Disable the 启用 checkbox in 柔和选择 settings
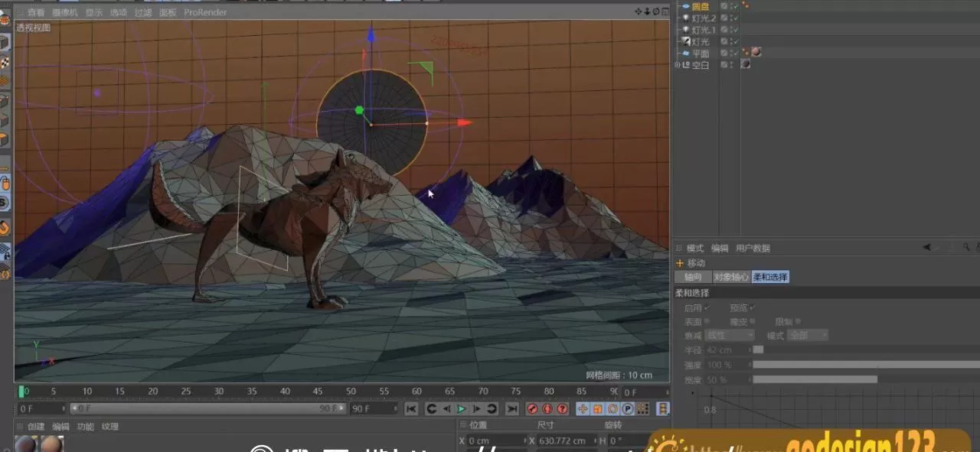Screen dimensions: 980x452 point(707,307)
